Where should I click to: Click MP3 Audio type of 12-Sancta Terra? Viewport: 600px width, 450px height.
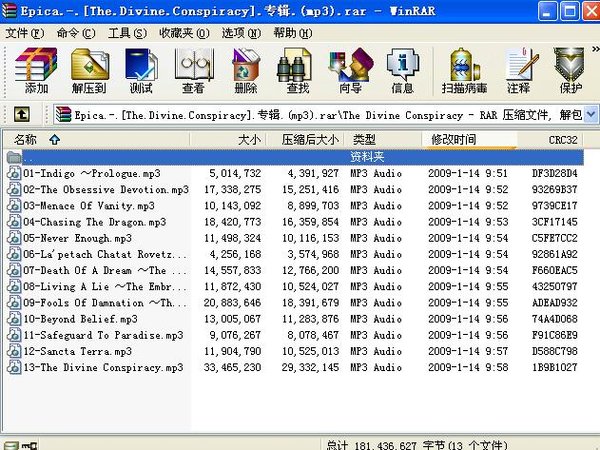click(x=376, y=351)
